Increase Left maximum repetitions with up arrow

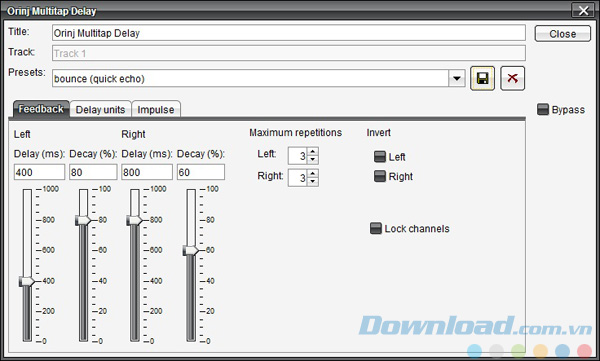tap(313, 152)
